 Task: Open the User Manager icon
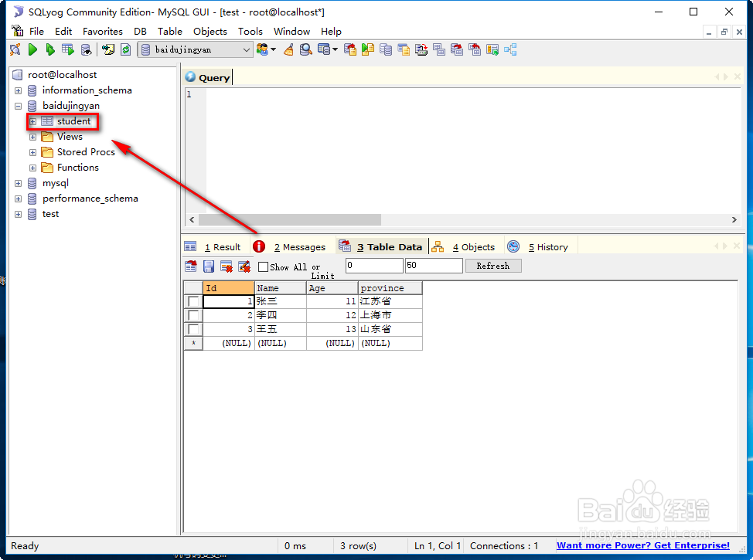[262, 49]
